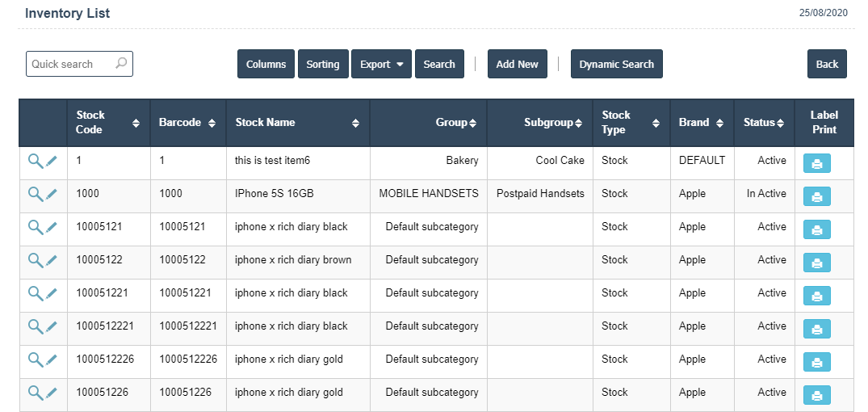Image resolution: width=868 pixels, height=412 pixels.
Task: Open the Columns chooser
Action: 266,65
